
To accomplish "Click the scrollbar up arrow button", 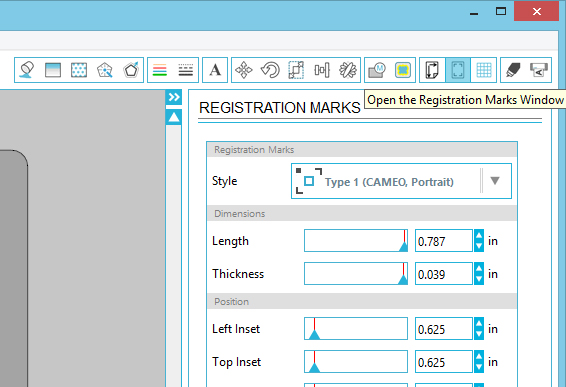I will 174,117.
